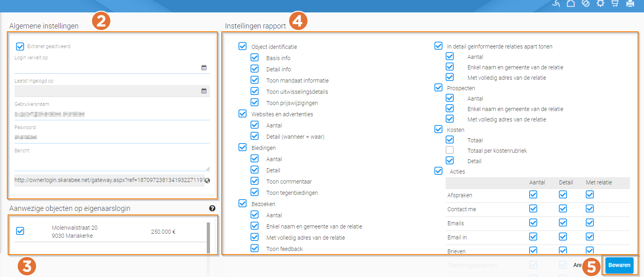Toggle Detail info checkbox

pos(255,69)
